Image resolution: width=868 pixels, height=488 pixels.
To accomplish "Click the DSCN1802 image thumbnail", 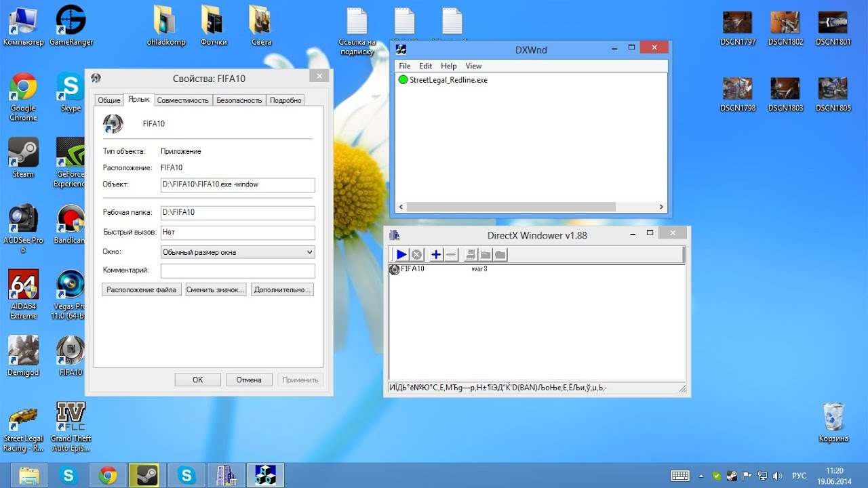I will 785,28.
